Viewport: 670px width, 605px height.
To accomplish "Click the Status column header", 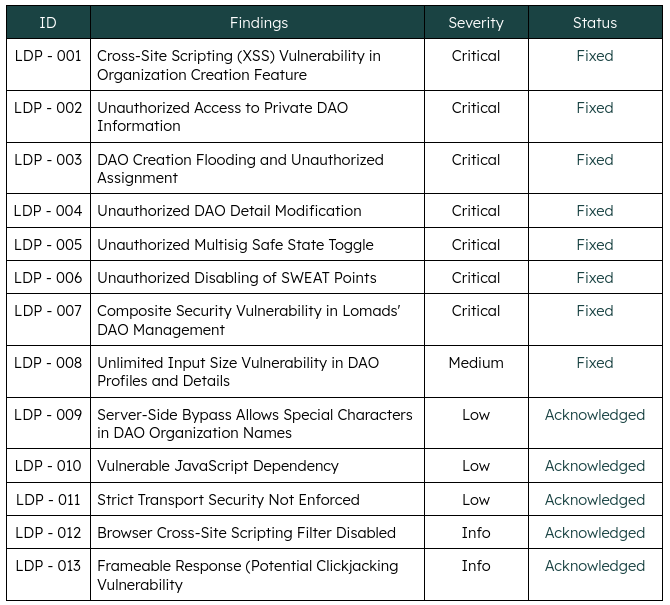I will tap(594, 23).
